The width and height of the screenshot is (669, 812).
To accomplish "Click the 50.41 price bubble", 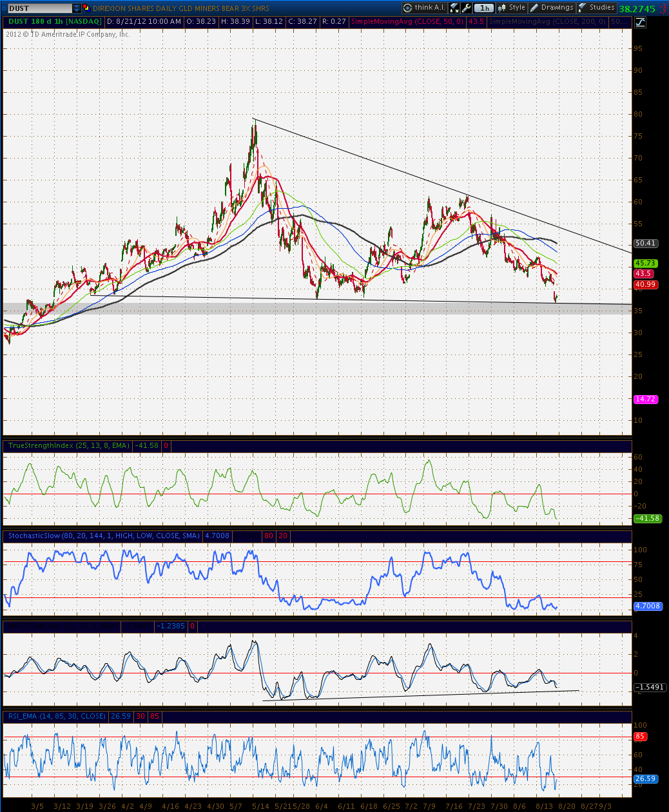I will pos(645,243).
